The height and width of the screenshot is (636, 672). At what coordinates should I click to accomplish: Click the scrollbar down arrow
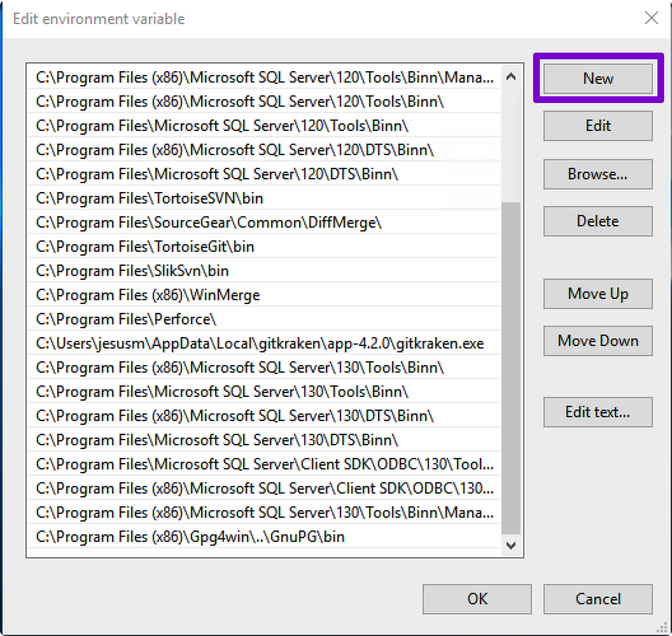coord(511,546)
